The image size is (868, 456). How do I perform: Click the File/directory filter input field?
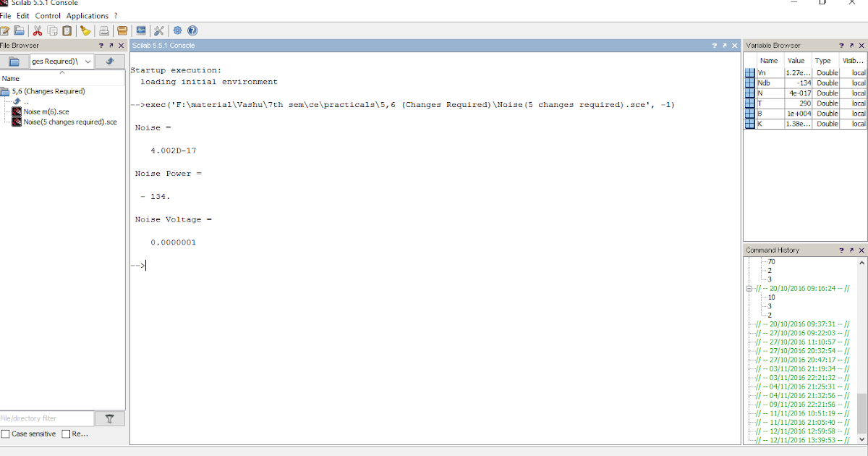click(x=47, y=418)
